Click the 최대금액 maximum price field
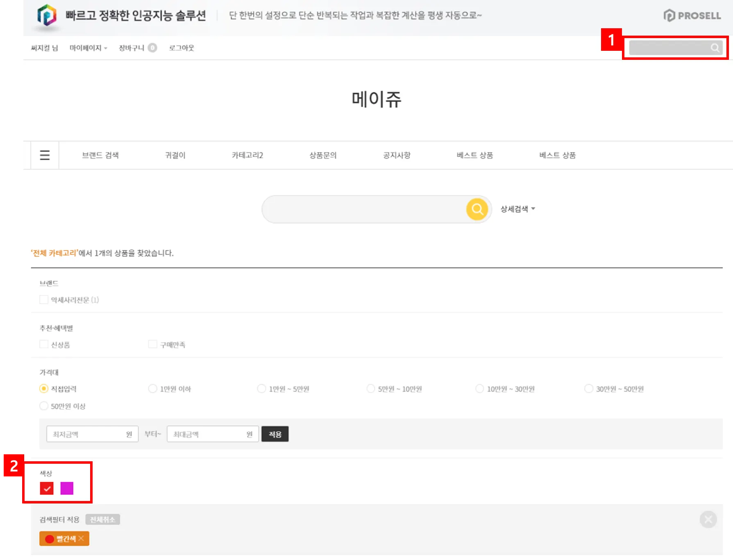 pos(213,434)
